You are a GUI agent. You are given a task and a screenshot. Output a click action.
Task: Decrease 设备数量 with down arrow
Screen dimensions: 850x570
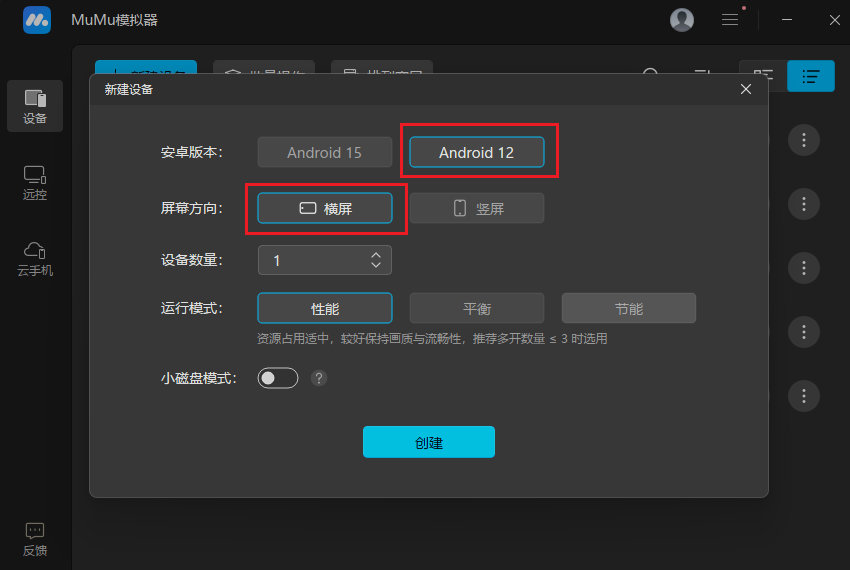point(376,265)
